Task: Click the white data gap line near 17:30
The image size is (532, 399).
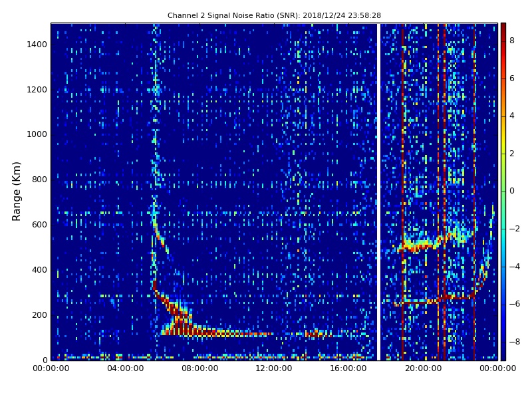Action: [378, 192]
